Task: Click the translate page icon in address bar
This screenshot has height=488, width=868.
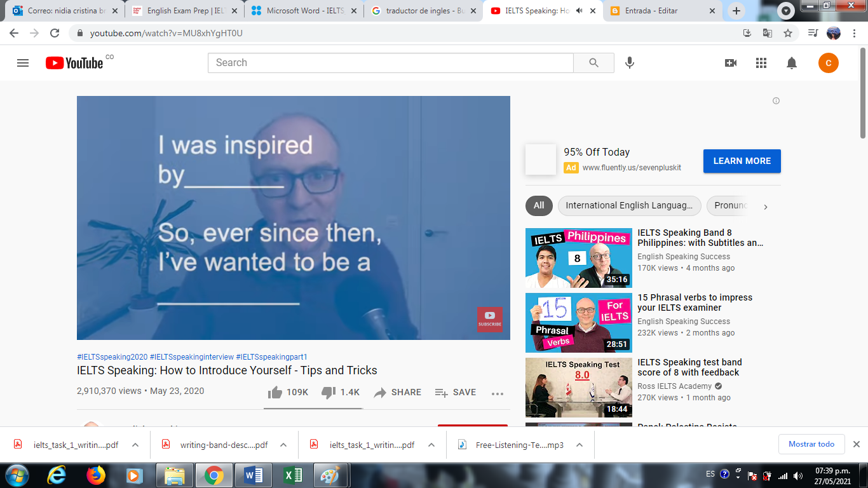Action: [768, 33]
